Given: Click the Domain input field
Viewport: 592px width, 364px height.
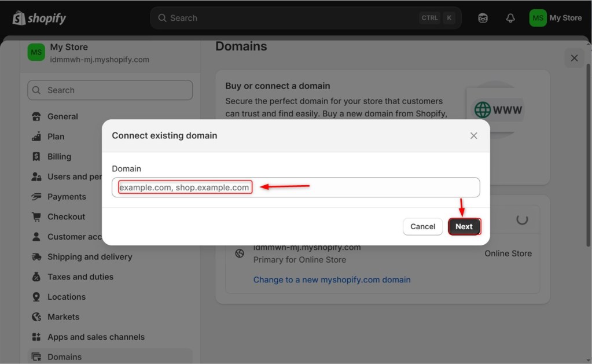Looking at the screenshot, I should click(x=296, y=187).
